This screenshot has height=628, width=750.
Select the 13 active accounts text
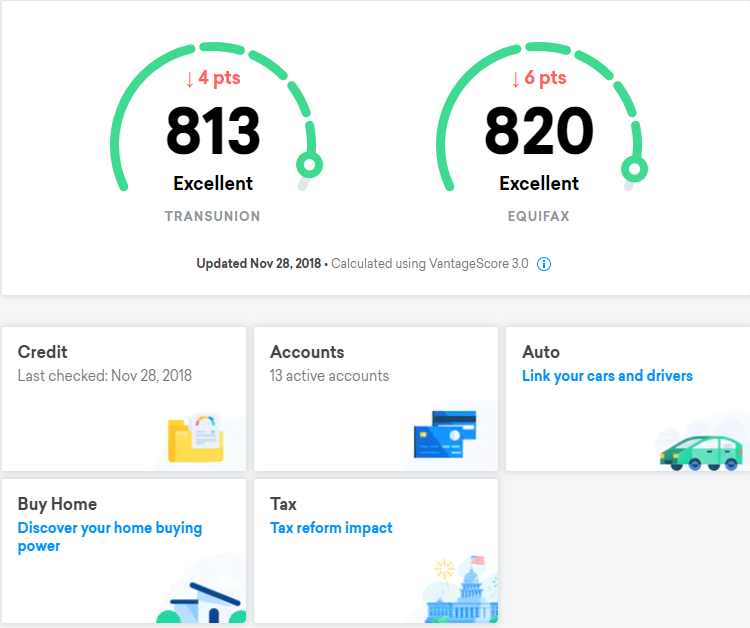[x=330, y=376]
